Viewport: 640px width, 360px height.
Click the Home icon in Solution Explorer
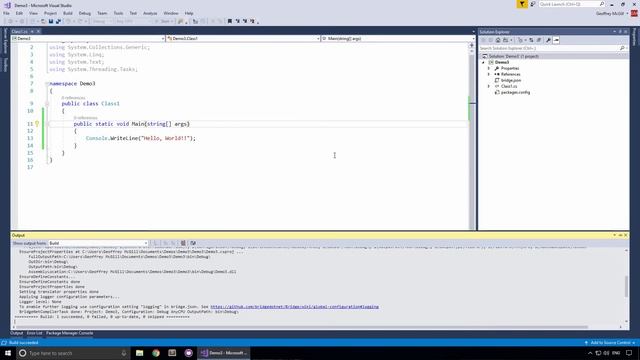(498, 40)
